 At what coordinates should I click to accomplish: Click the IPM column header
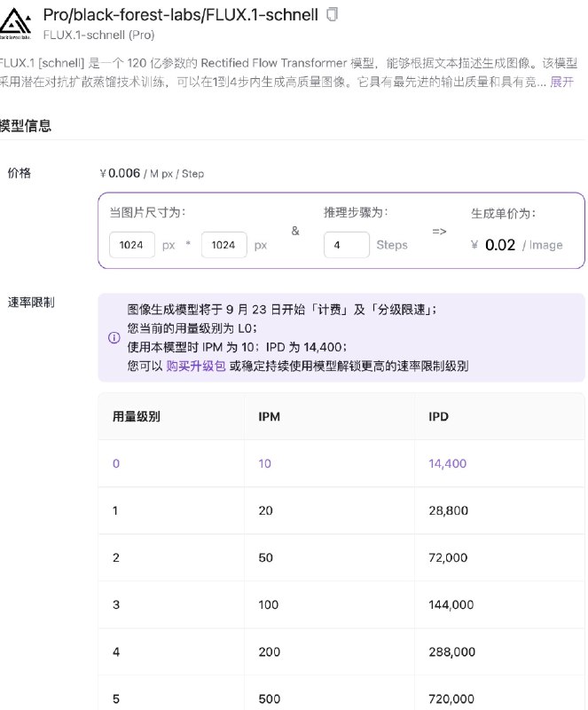[x=270, y=416]
